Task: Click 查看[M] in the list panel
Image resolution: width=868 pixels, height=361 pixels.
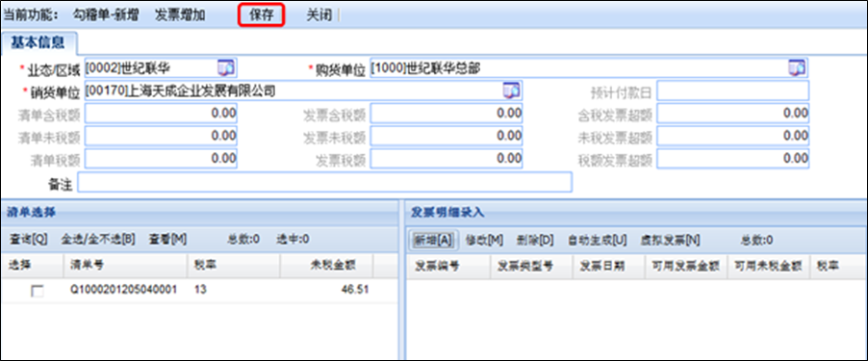Action: point(167,240)
